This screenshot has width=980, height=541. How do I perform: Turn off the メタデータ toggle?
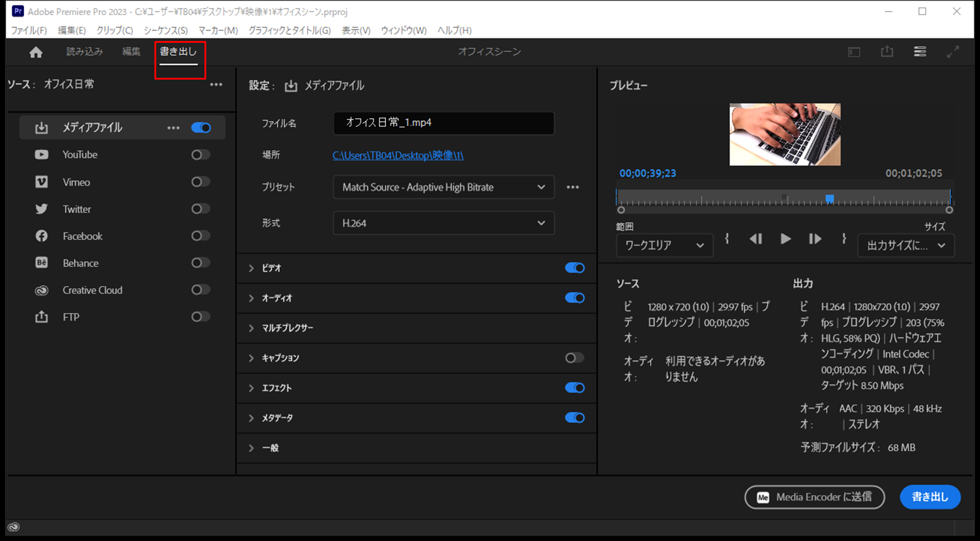point(575,417)
